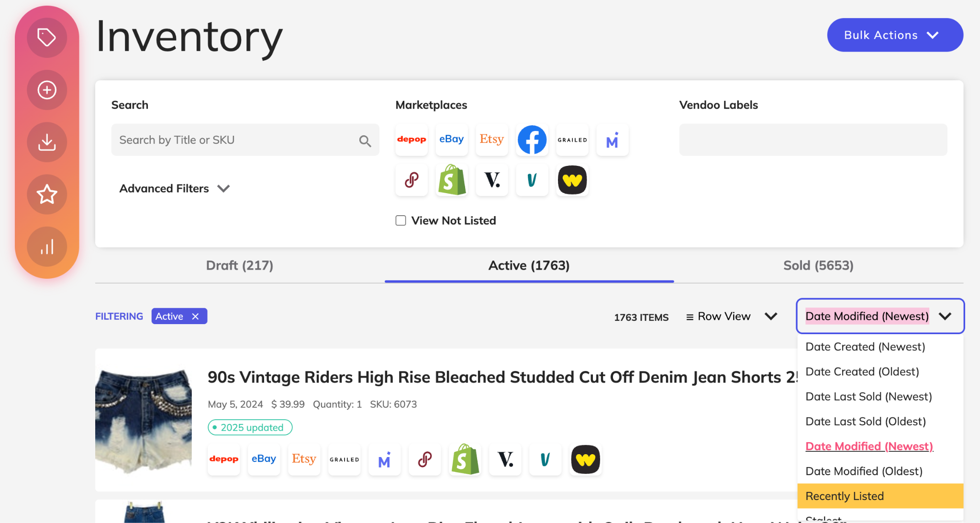Check the View Not Listed checkbox
Screen dimensions: 980x523
click(401, 220)
